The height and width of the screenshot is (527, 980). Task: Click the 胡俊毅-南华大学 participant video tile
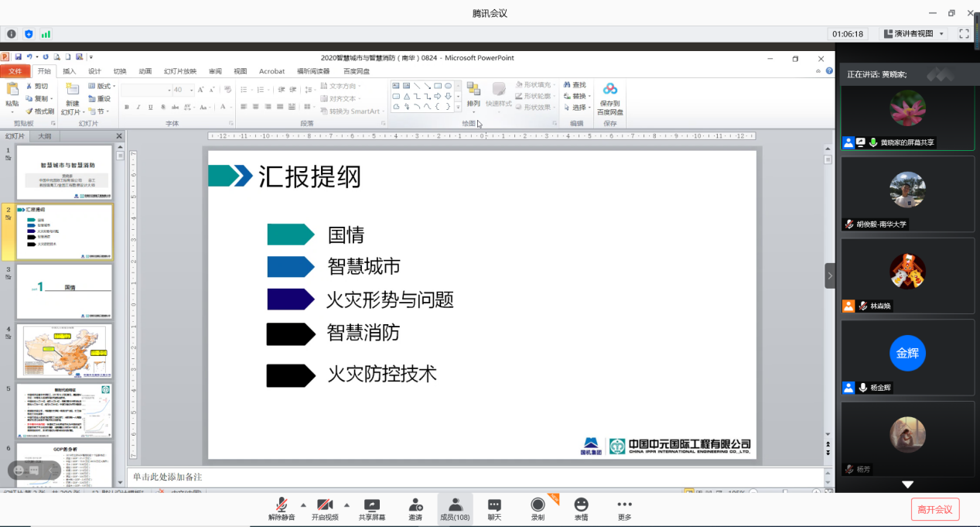click(x=907, y=193)
